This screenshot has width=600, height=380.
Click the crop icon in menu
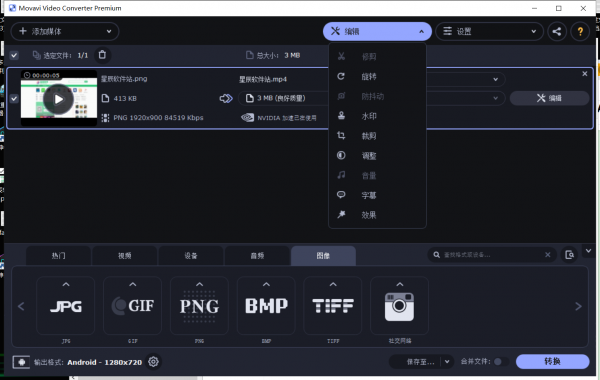[x=341, y=135]
